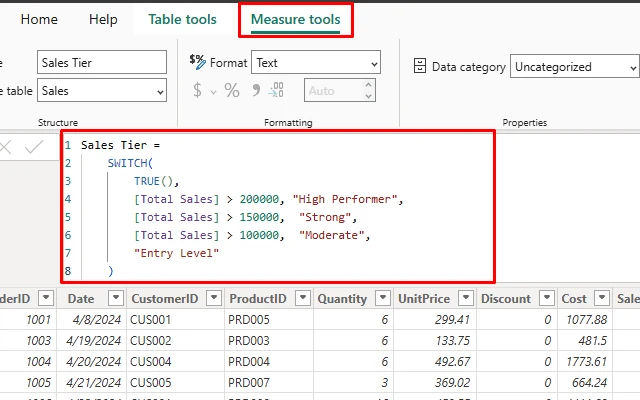
Task: Click SWITCH( in the formula editor
Action: [130, 163]
